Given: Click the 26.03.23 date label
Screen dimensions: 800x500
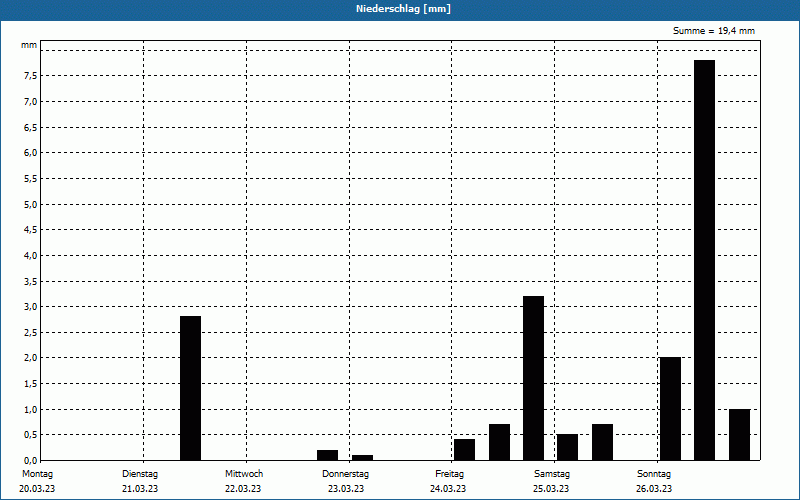Looking at the screenshot, I should tap(654, 489).
